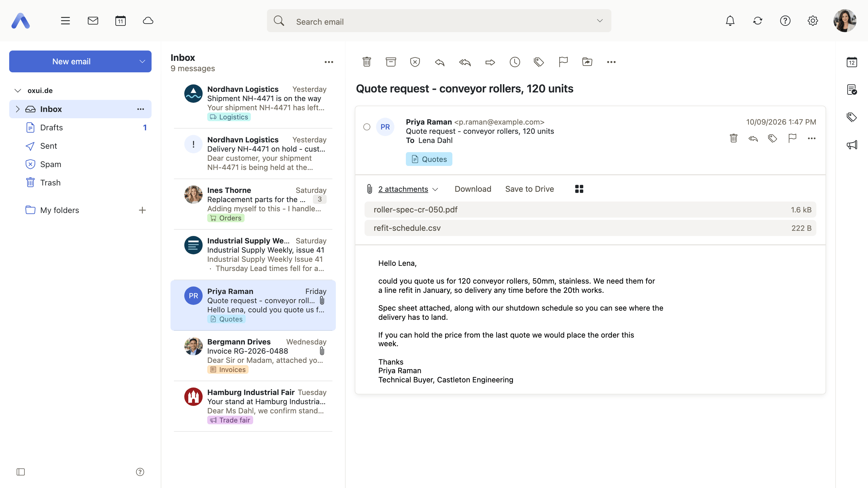Screen dimensions: 868x488
Task: Open the labels tag icon in top toolbar
Action: pyautogui.click(x=539, y=62)
